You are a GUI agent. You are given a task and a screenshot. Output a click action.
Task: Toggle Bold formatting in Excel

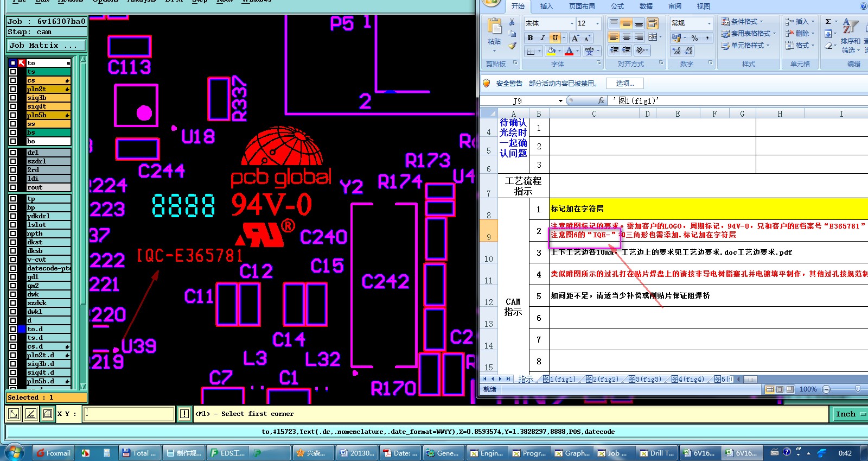click(530, 38)
